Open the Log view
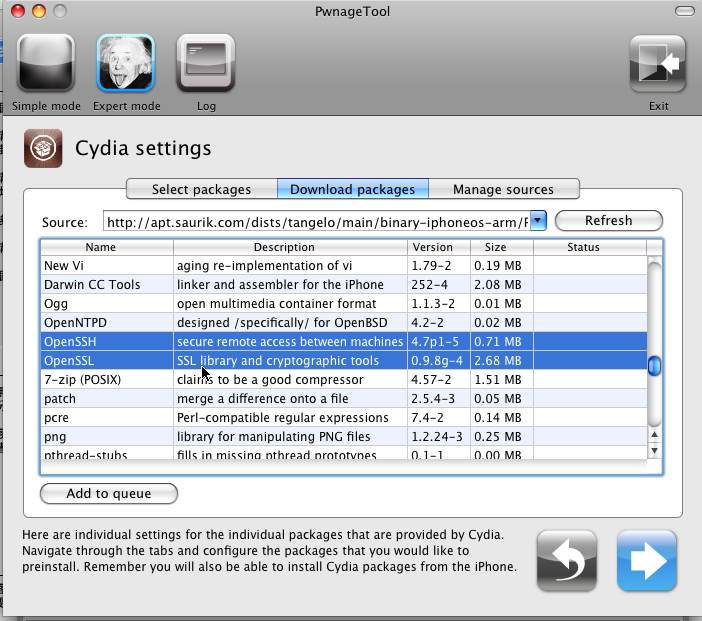Screen dimensions: 702x621 click(x=206, y=63)
